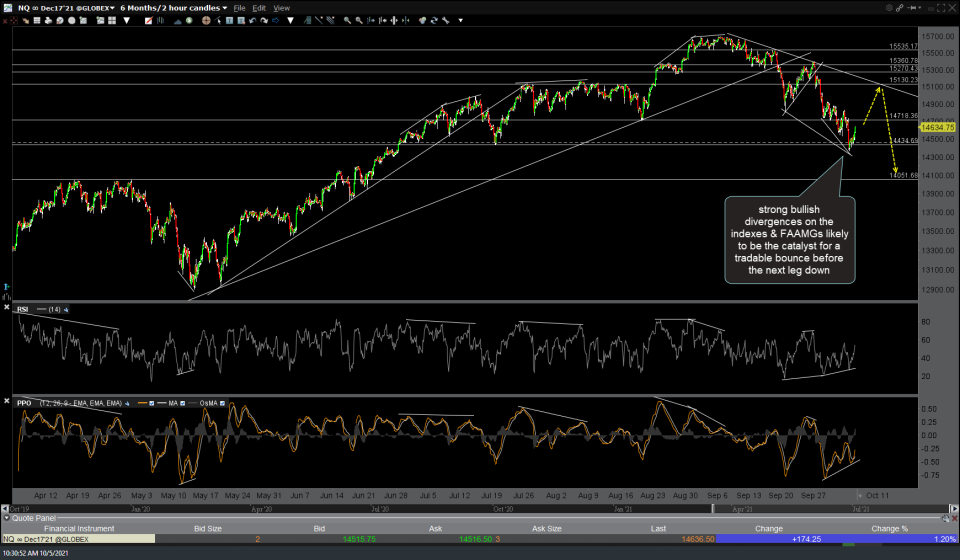Expand the small toolbar arrow after the wrench
Image resolution: width=960 pixels, height=560 pixels.
tap(460, 20)
